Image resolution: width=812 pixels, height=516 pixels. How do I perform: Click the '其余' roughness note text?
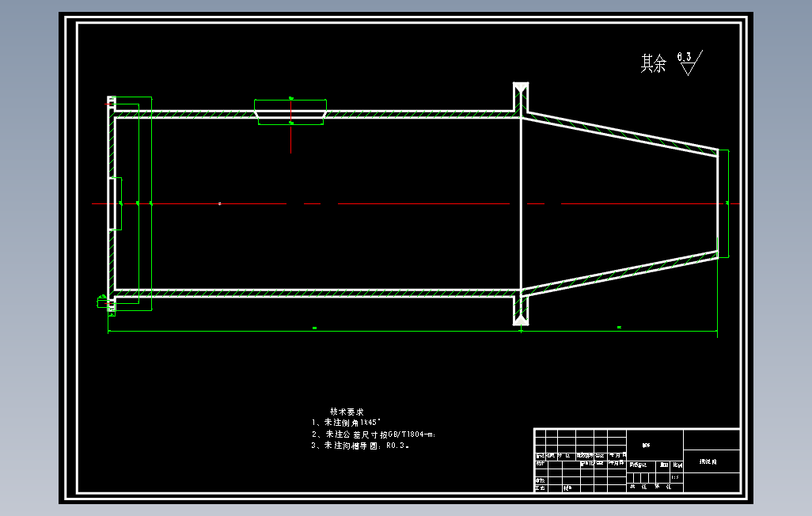tap(653, 63)
